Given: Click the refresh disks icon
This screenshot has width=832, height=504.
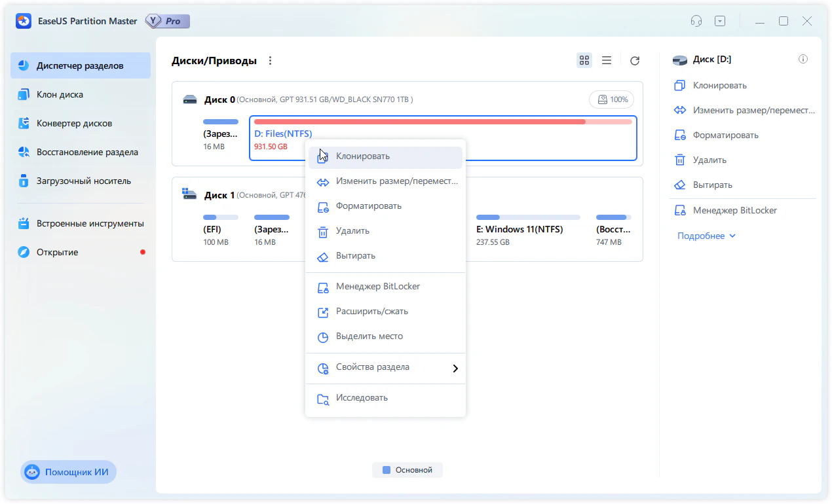Looking at the screenshot, I should click(634, 61).
